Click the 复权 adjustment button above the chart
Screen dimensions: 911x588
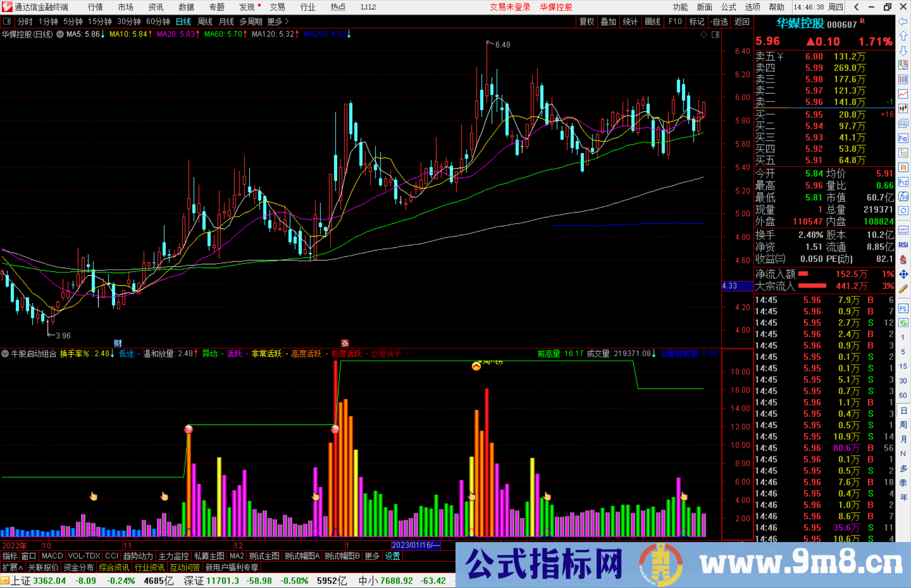tap(587, 21)
